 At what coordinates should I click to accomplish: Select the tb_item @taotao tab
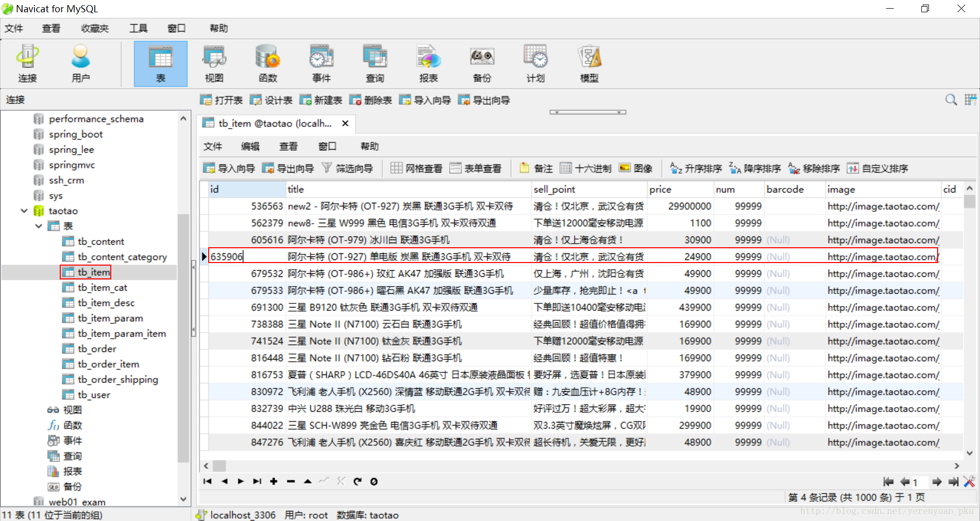pos(275,123)
